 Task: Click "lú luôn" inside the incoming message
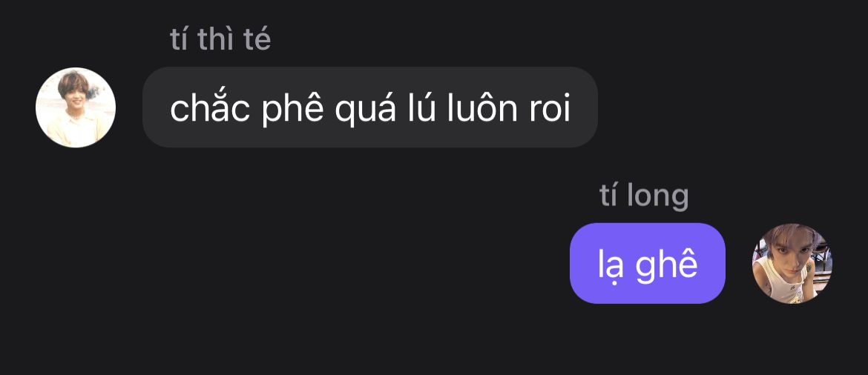(x=461, y=108)
